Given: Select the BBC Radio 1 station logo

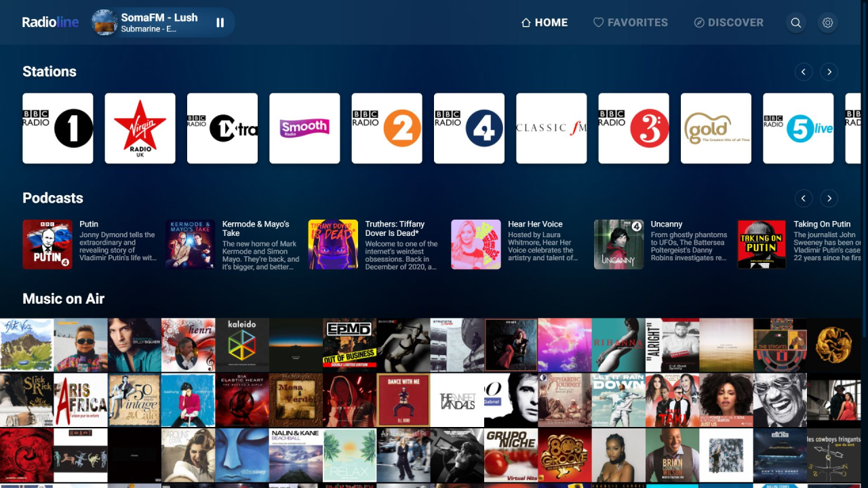Looking at the screenshot, I should [x=58, y=127].
